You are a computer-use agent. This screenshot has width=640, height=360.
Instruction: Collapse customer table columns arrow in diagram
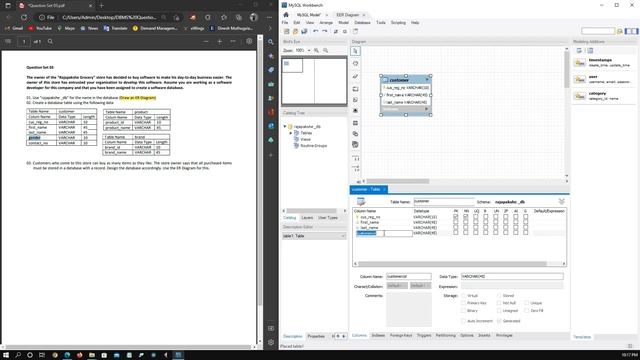coord(427,80)
